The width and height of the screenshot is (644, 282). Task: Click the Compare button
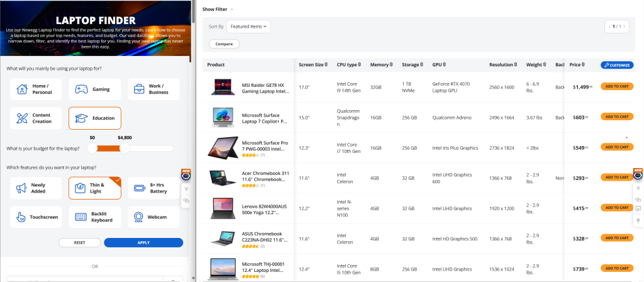(224, 44)
